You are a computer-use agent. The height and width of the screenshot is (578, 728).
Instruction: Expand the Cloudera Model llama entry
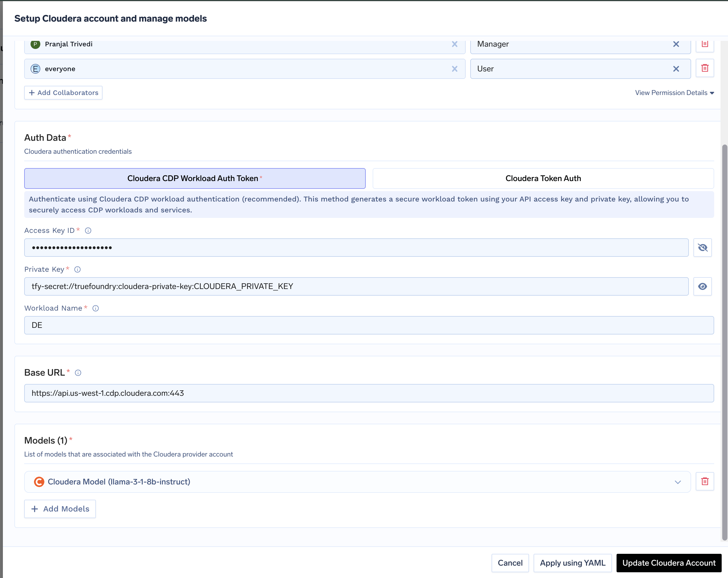tap(677, 482)
